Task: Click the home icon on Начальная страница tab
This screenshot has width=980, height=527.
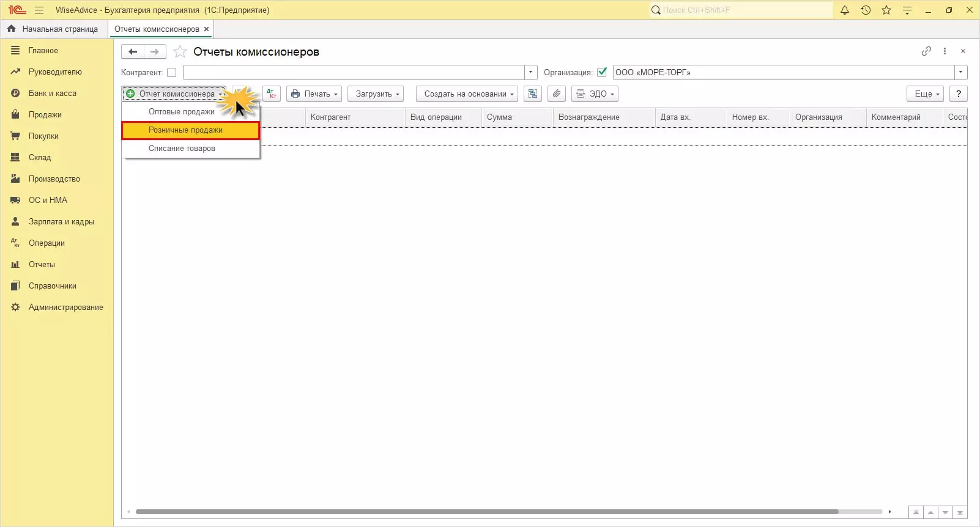Action: click(12, 29)
